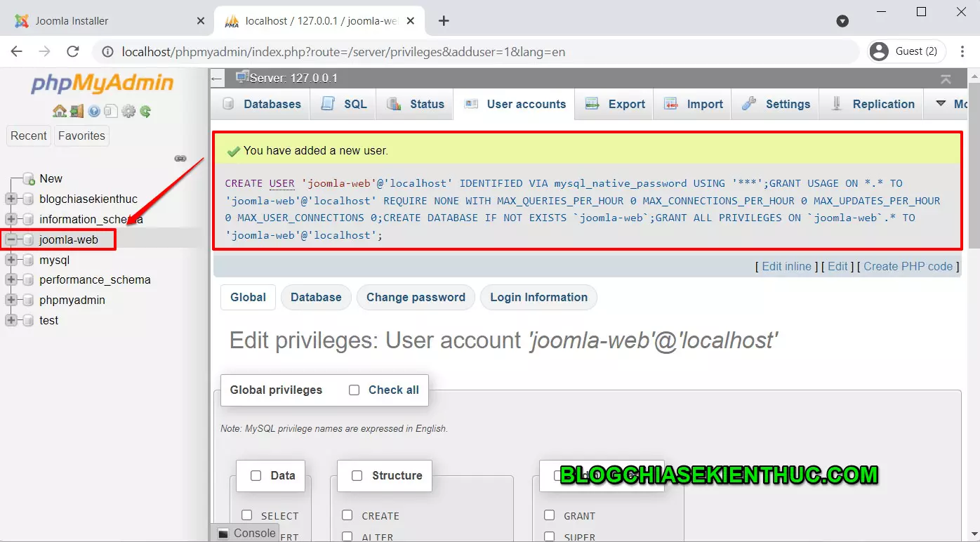This screenshot has width=980, height=542.
Task: Tick the Data group checkbox
Action: (256, 476)
